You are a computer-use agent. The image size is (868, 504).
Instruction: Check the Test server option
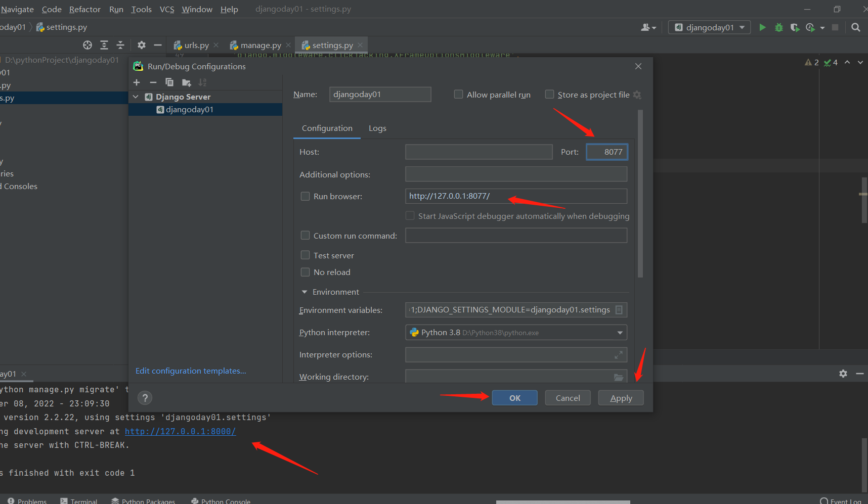click(x=306, y=255)
